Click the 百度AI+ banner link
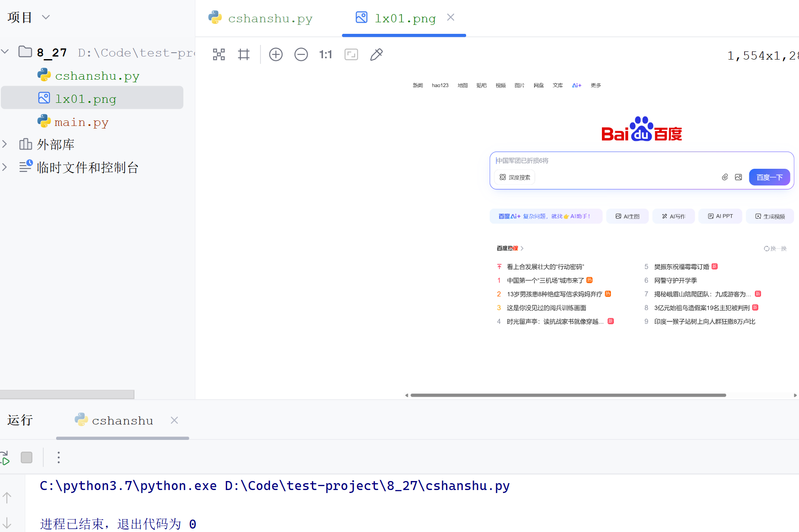The width and height of the screenshot is (799, 532). pos(546,216)
